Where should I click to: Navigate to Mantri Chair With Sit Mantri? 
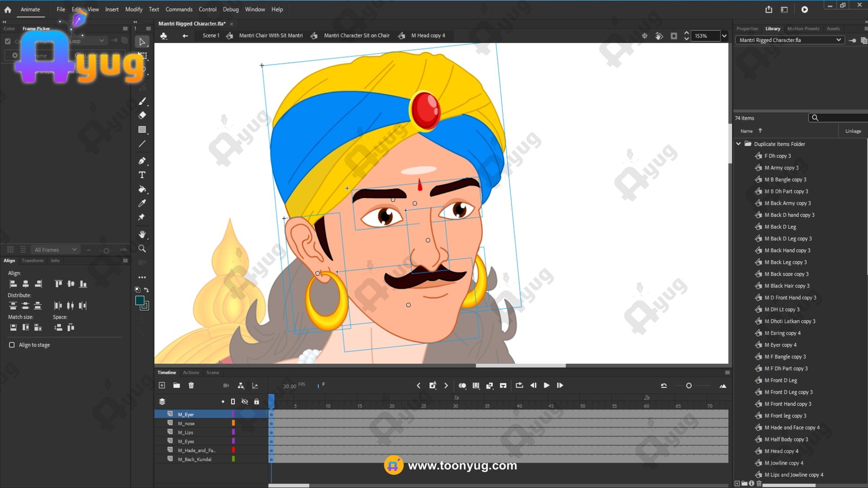click(271, 36)
